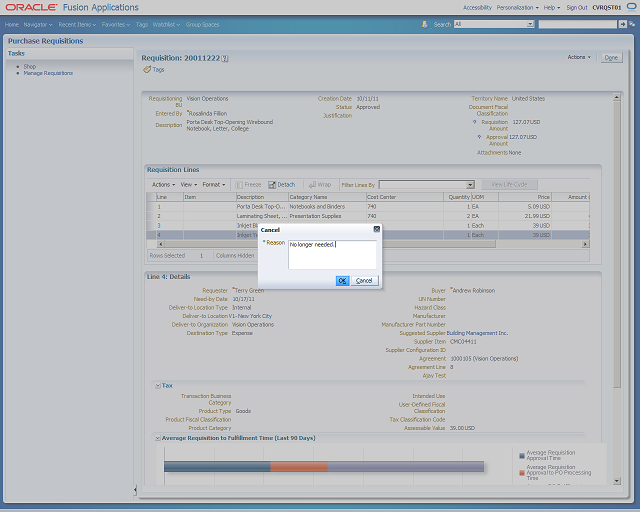This screenshot has height=512, width=640.
Task: Click the search go arrow icon
Action: click(x=622, y=24)
